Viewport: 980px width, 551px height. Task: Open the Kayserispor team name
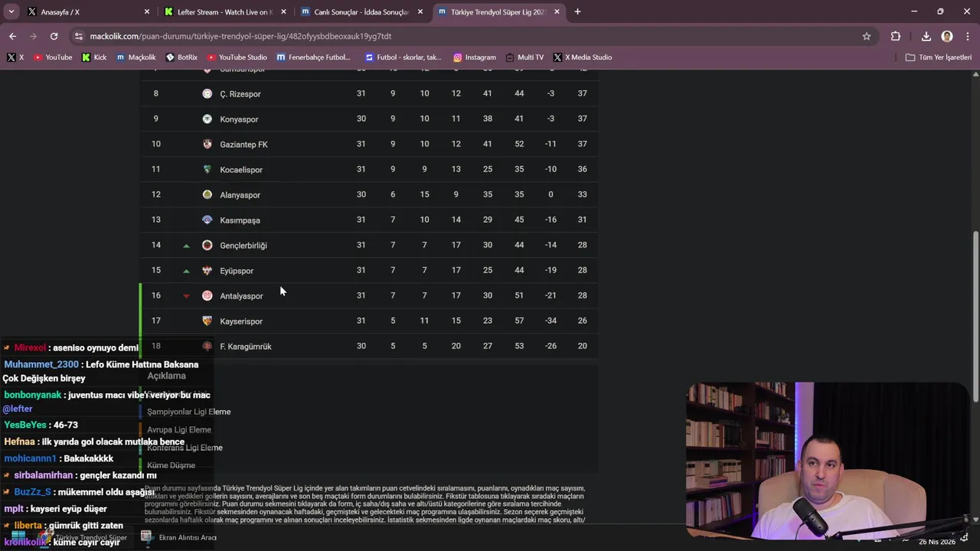click(x=241, y=321)
